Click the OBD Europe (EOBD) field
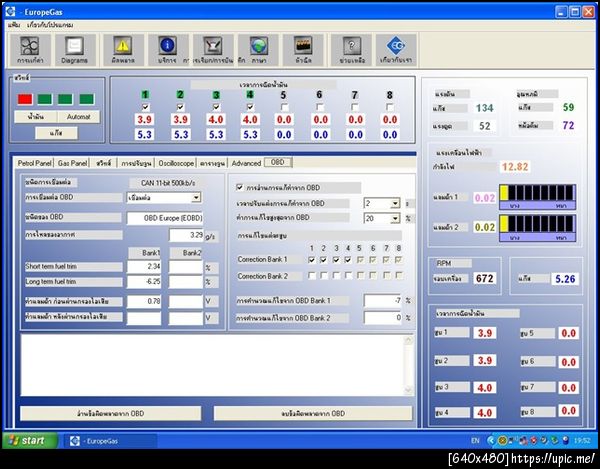This screenshot has width=600, height=469. [165, 218]
